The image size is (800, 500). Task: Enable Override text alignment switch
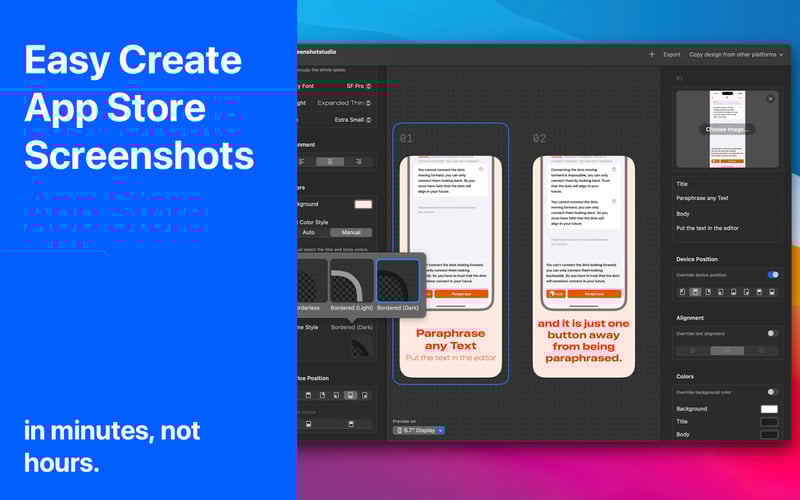point(772,333)
